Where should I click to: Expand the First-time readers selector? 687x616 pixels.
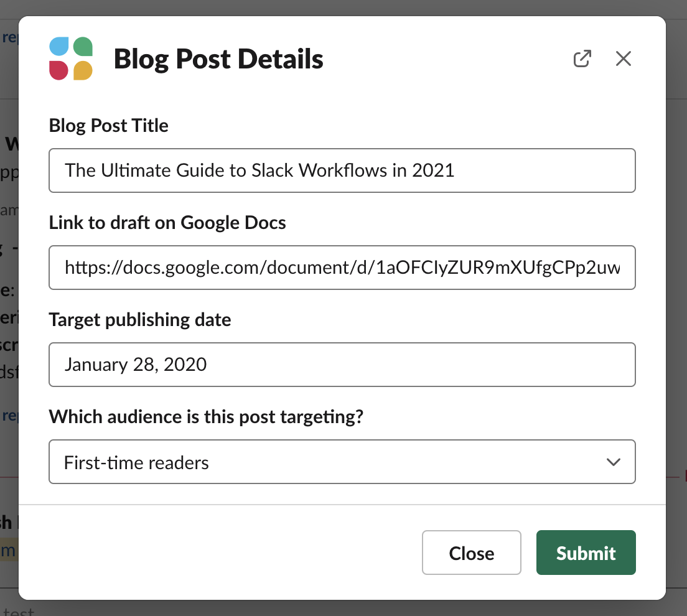coord(342,462)
